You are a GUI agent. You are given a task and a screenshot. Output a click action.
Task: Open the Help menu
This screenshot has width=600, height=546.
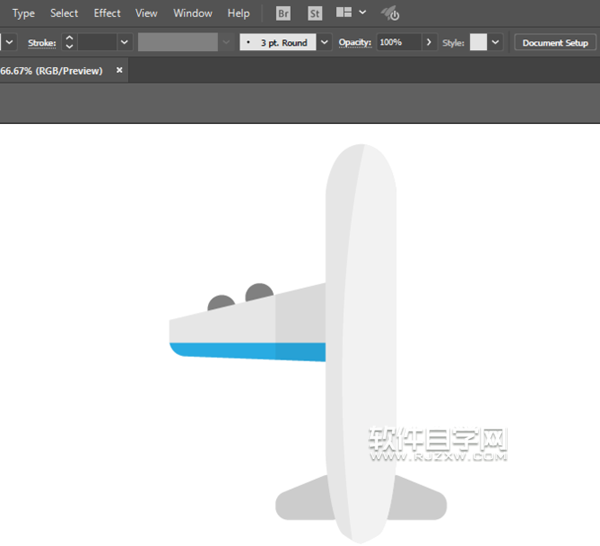click(x=239, y=14)
